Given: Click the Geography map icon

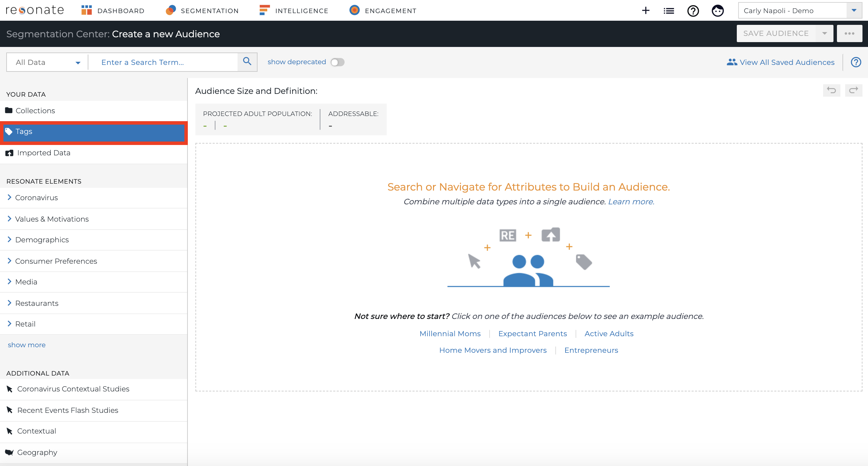Looking at the screenshot, I should (9, 452).
